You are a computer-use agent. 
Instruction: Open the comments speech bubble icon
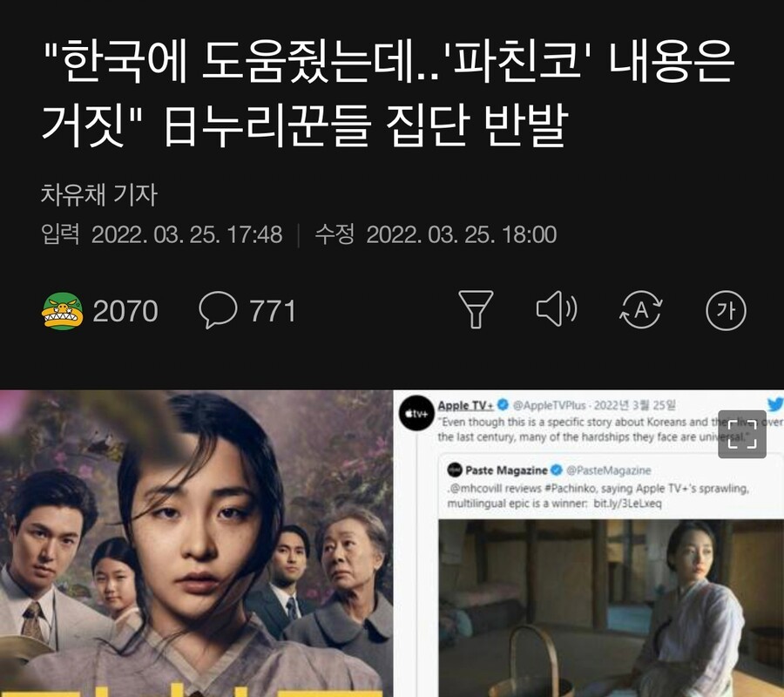point(218,310)
